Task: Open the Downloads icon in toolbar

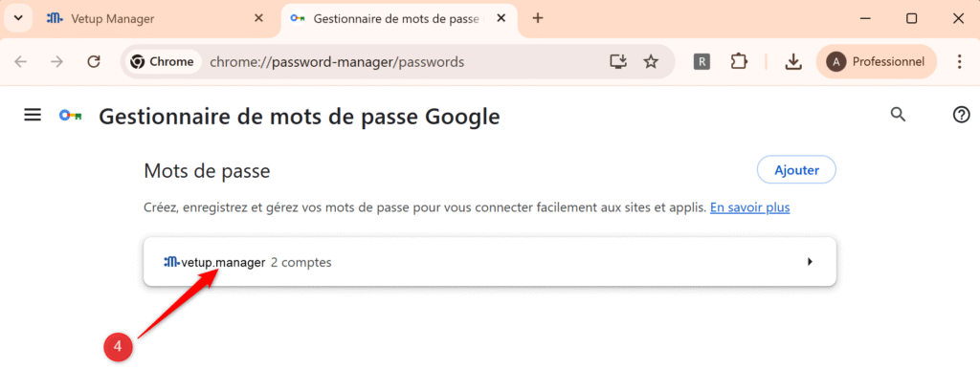Action: pos(793,61)
